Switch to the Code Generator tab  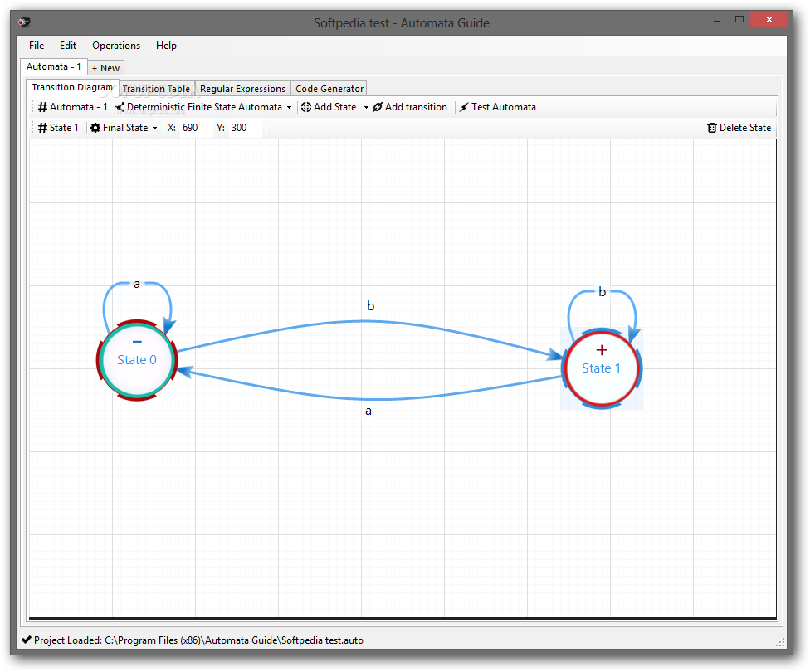coord(329,89)
